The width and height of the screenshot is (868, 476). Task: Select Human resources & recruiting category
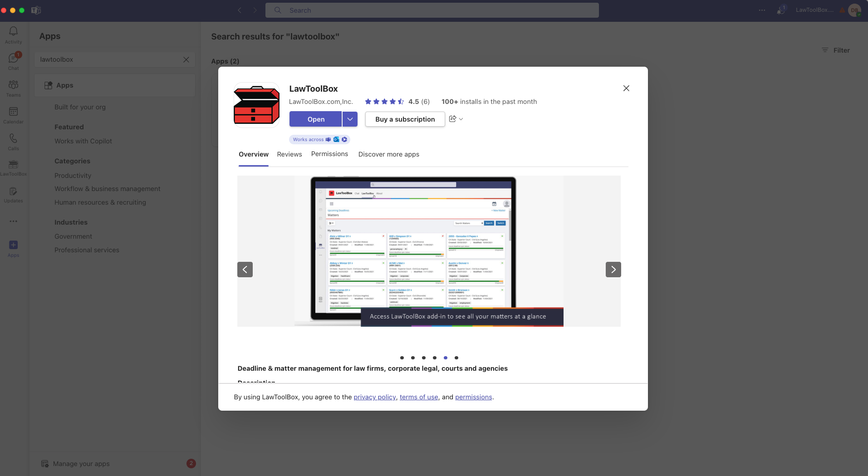click(x=100, y=202)
